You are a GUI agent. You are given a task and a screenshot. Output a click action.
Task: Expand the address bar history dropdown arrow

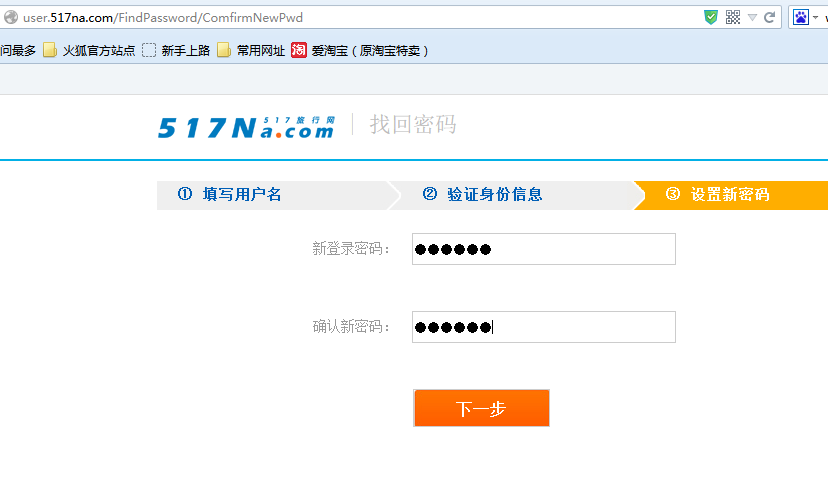point(752,18)
